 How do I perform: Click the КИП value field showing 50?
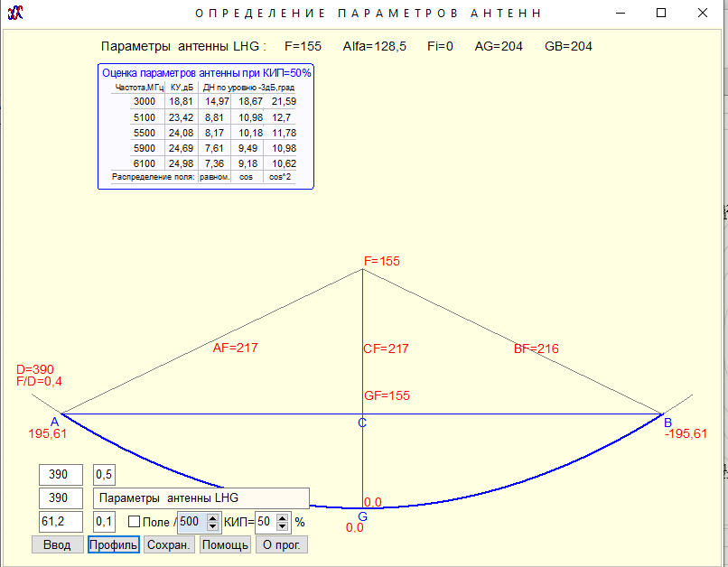(x=264, y=522)
